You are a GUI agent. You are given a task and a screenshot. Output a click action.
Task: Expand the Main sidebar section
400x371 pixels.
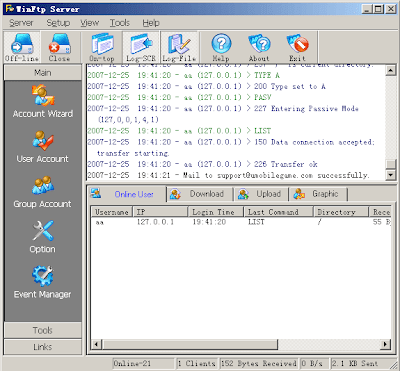click(x=43, y=73)
